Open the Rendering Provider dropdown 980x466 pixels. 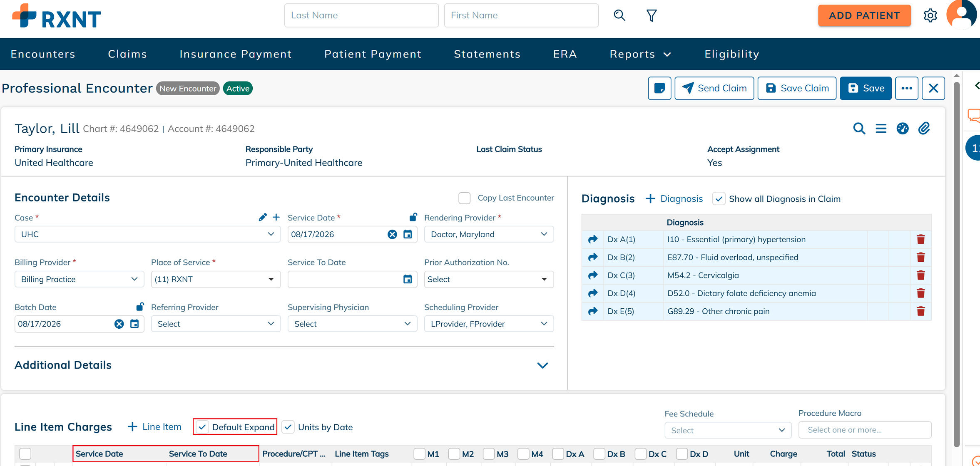489,234
